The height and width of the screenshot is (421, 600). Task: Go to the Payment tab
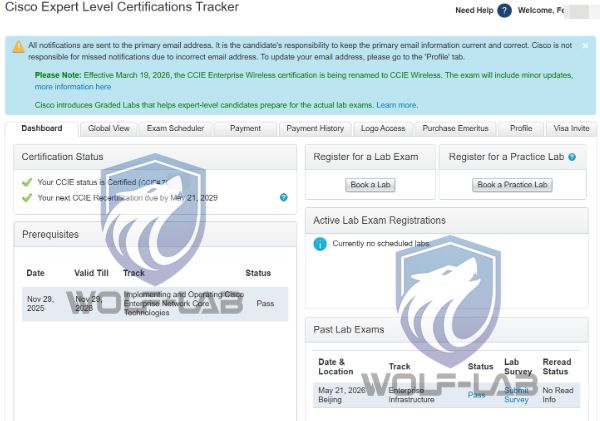click(245, 129)
